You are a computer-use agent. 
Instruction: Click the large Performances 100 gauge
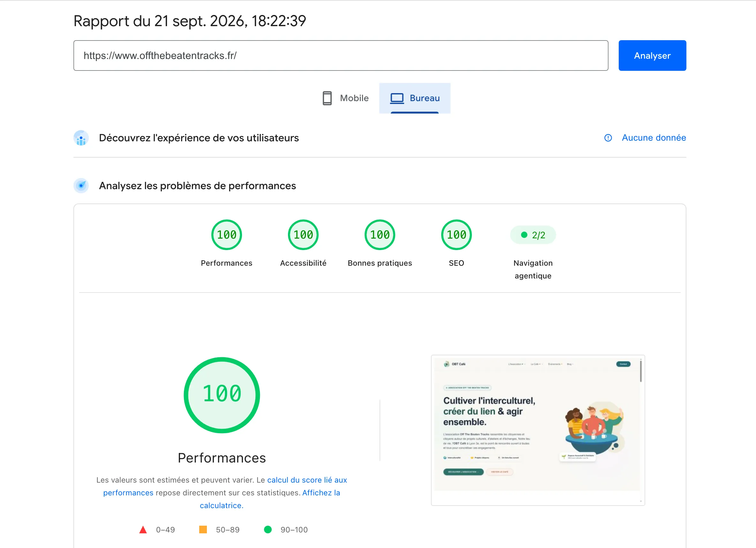pyautogui.click(x=222, y=395)
